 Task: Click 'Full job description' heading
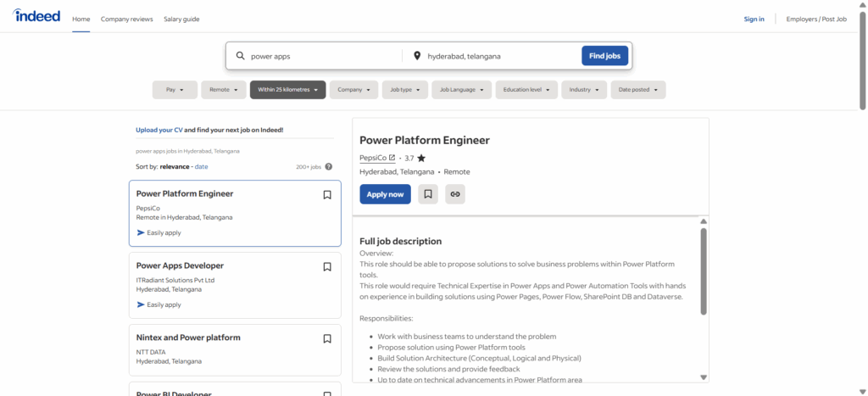point(401,242)
